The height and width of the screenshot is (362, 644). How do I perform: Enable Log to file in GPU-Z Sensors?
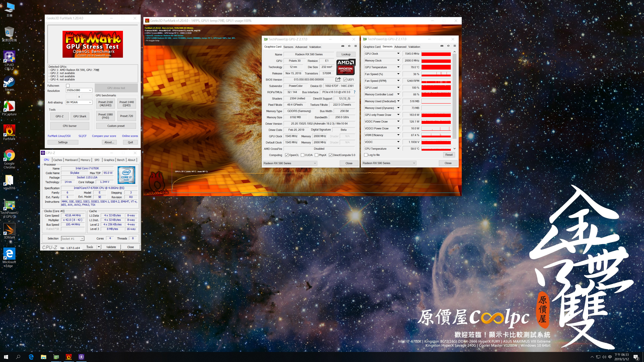[x=366, y=155]
